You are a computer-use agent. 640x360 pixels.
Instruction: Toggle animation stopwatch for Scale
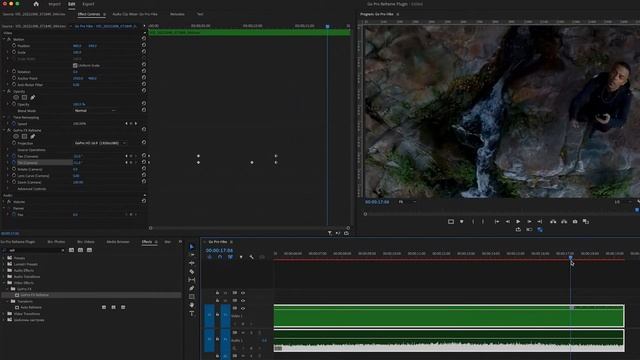coord(14,52)
